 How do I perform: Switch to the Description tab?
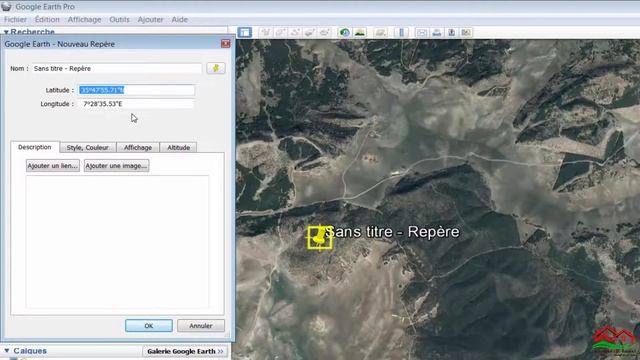35,147
